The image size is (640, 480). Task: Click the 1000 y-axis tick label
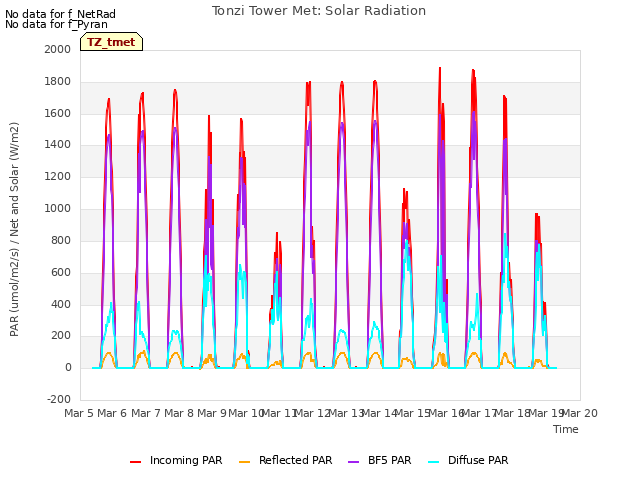click(x=58, y=209)
